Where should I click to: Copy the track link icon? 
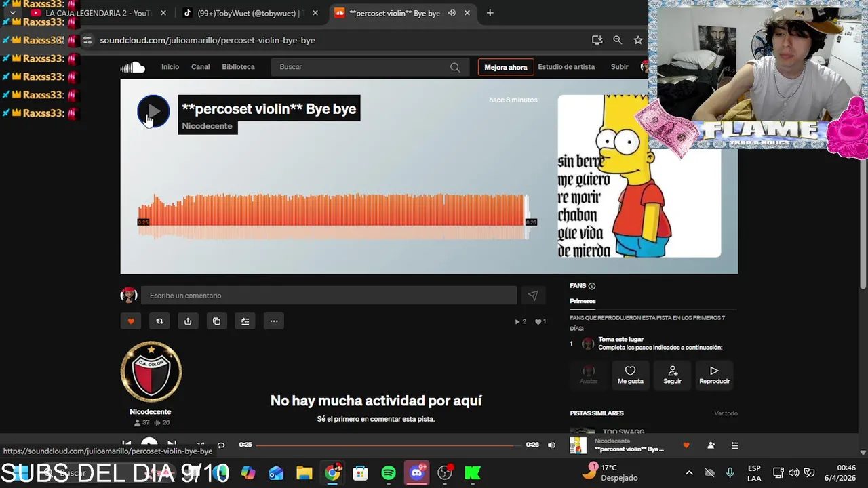tap(216, 321)
